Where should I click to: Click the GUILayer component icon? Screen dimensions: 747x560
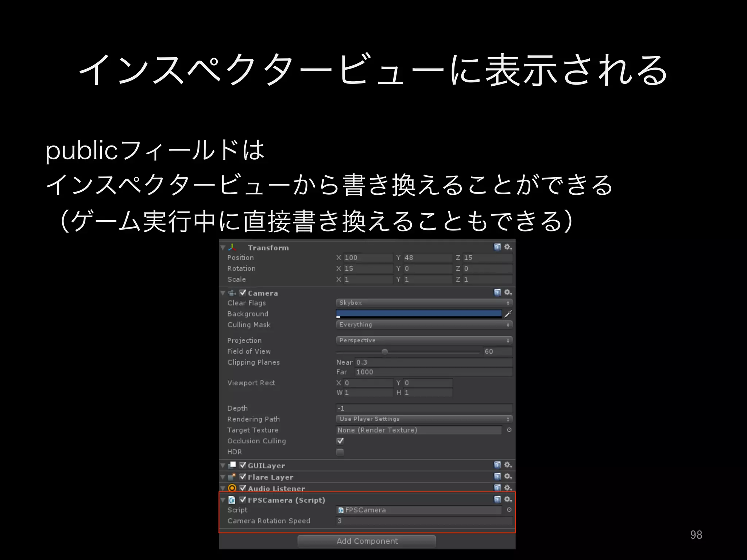(x=232, y=465)
